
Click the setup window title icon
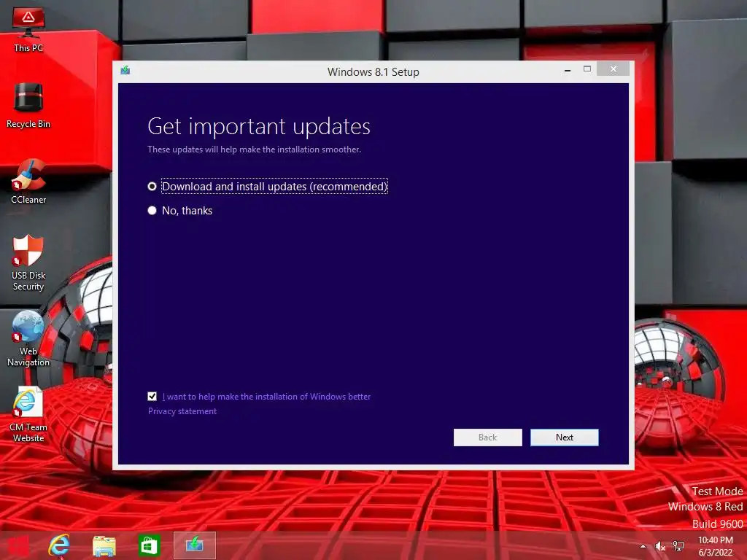(125, 71)
